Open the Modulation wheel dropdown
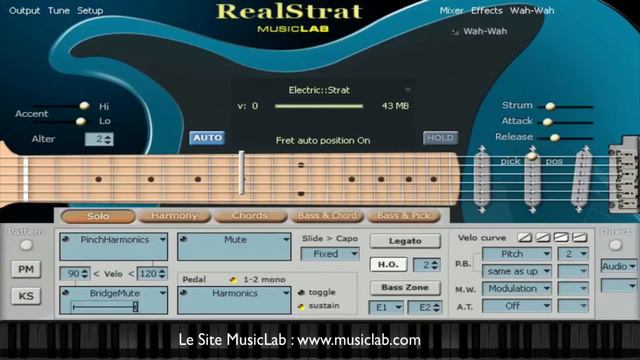Screen dimensions: 640x360 coord(517,289)
